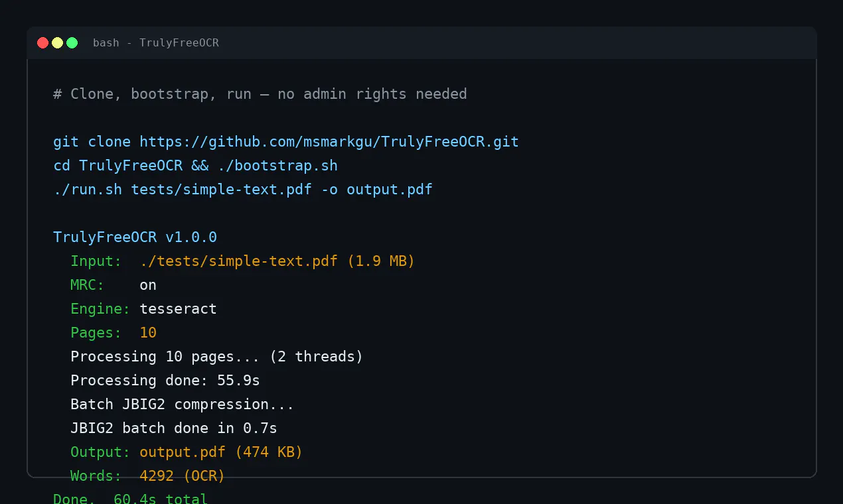Click the 'TrulyFreeOCR v1.0.0' version line
Viewport: 843px width, 504px height.
tap(135, 237)
